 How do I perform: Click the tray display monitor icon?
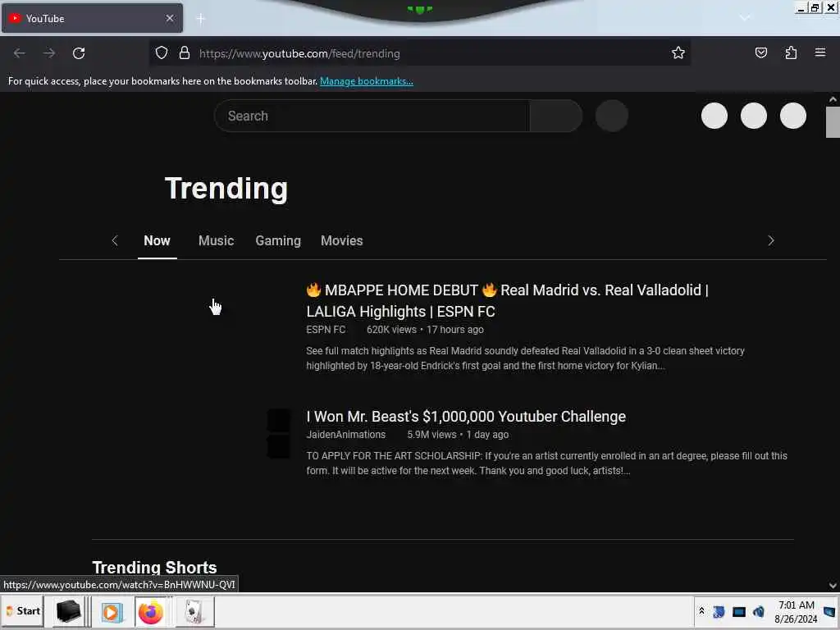[x=739, y=611]
